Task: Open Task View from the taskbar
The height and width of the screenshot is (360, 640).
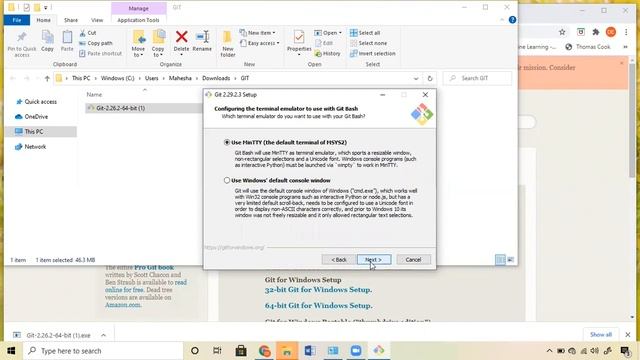Action: 217,351
